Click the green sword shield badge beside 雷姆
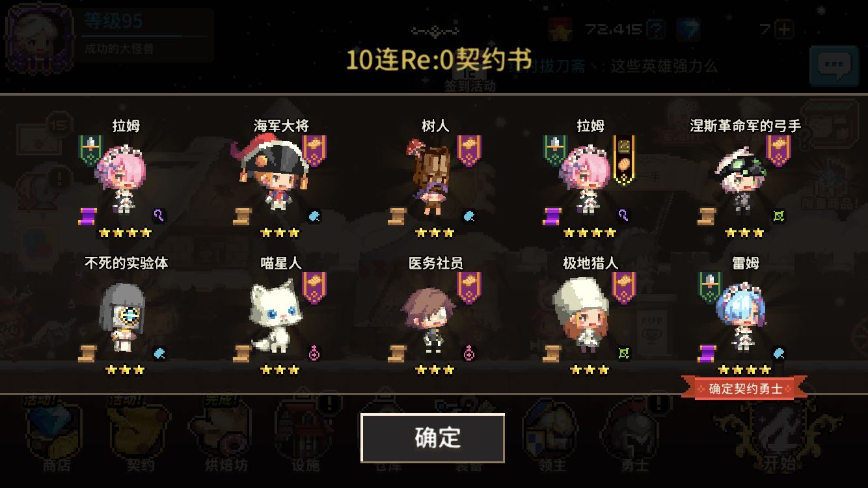Viewport: 868px width, 488px height. click(710, 288)
